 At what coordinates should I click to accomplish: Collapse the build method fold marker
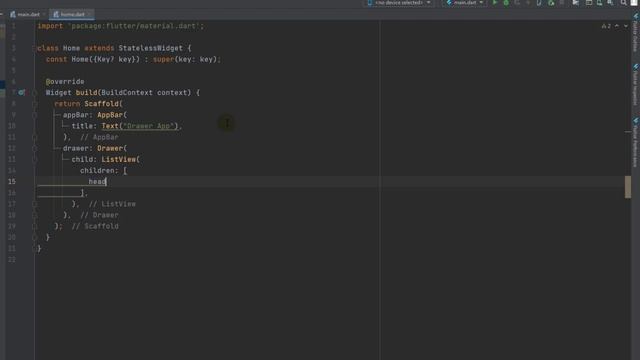tap(35, 93)
